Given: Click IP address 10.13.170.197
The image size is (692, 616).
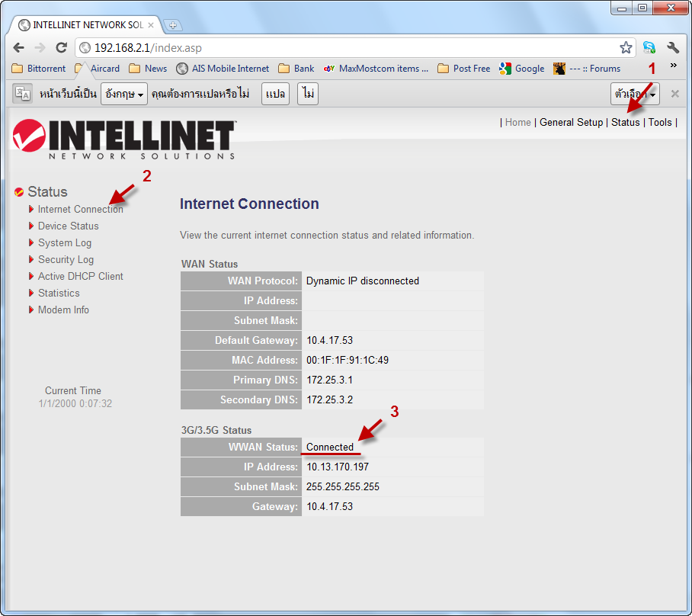Looking at the screenshot, I should [x=338, y=467].
